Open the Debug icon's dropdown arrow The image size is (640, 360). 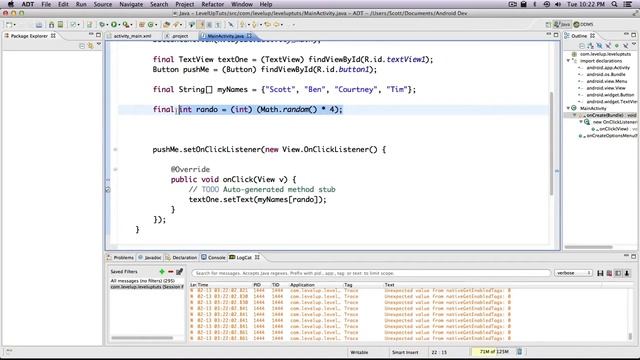[107, 25]
